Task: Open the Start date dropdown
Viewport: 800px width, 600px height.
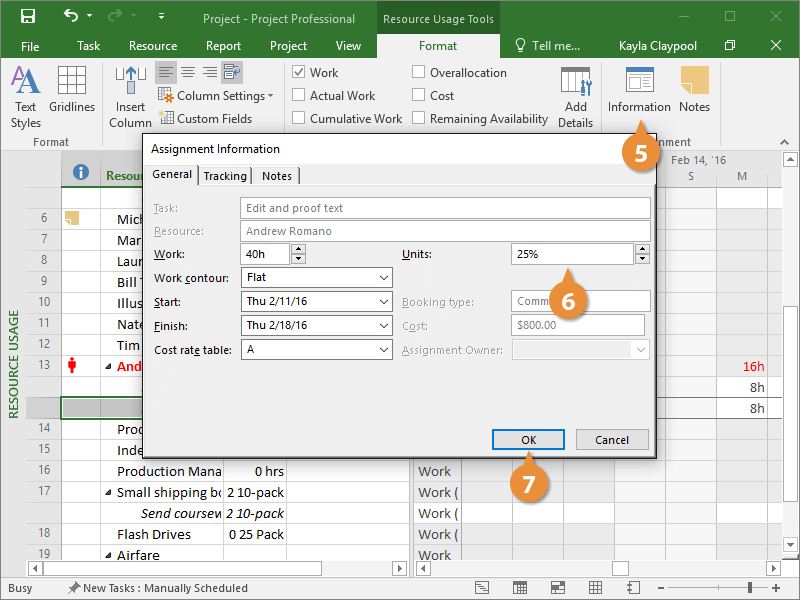Action: (384, 302)
